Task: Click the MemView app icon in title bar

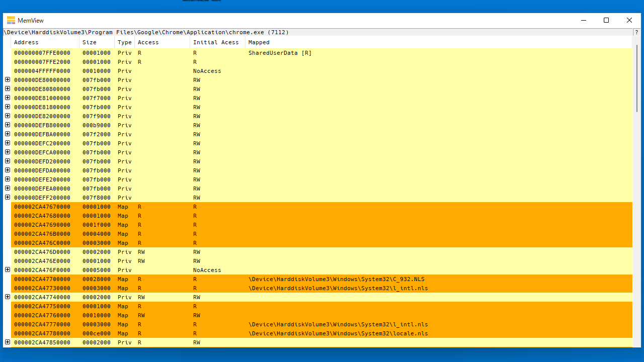Action: click(x=11, y=21)
